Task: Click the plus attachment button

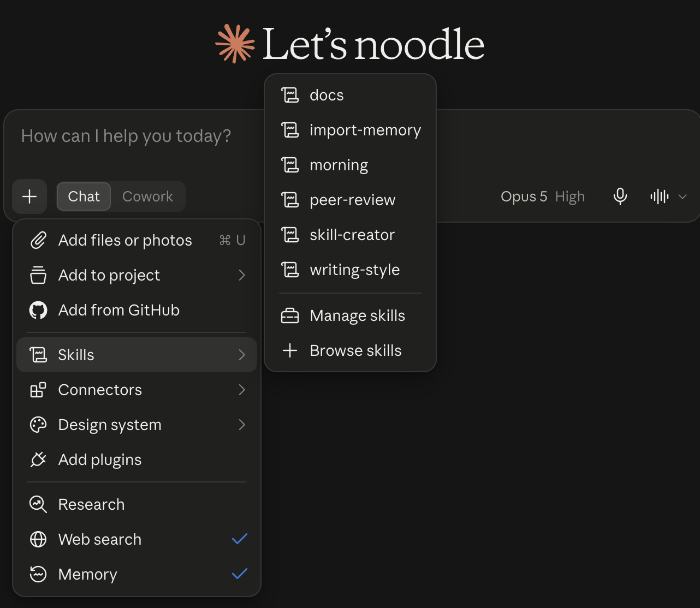Action: [29, 196]
